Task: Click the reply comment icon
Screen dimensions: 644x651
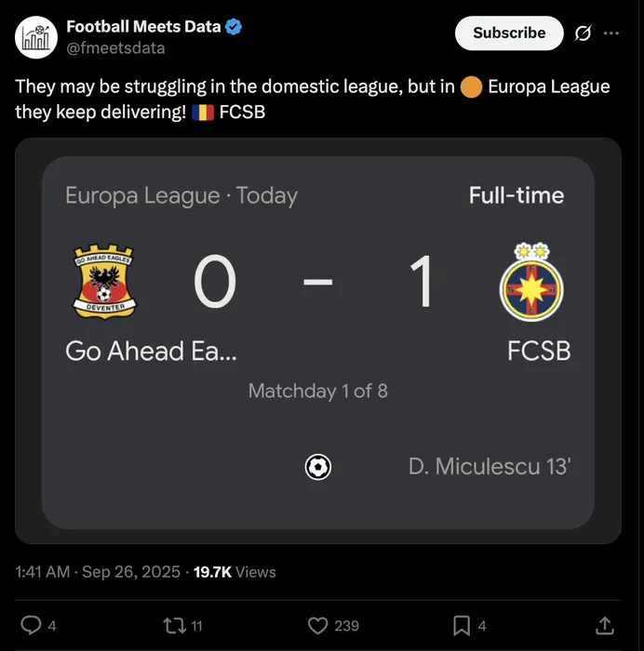Action: pos(31,626)
